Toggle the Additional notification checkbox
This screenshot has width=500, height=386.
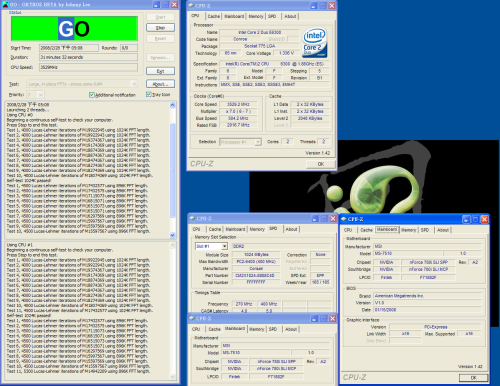click(92, 95)
